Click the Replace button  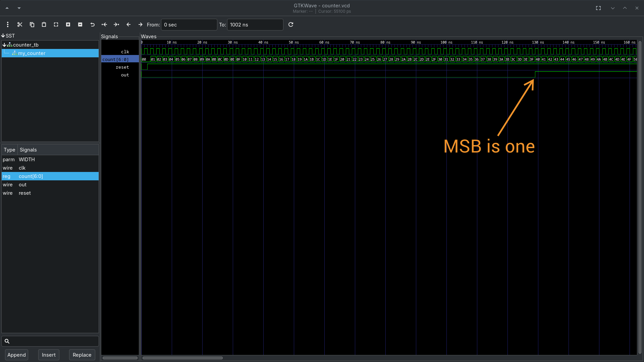[82, 355]
